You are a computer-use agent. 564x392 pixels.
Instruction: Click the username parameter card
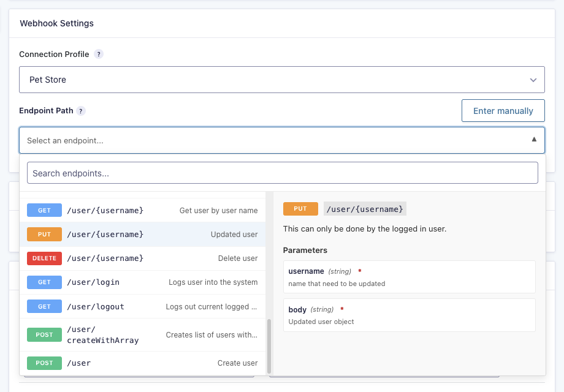[x=410, y=277]
